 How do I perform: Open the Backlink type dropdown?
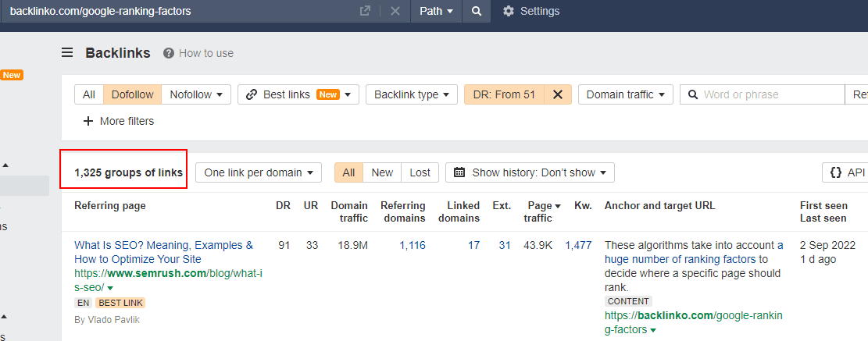[411, 94]
